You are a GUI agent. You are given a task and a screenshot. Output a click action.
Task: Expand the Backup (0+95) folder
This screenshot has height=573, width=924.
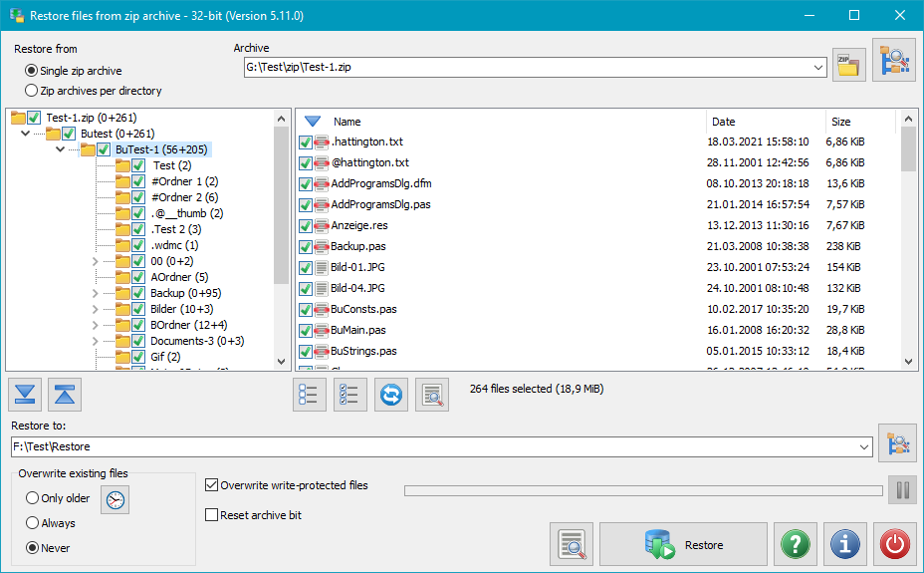point(95,293)
